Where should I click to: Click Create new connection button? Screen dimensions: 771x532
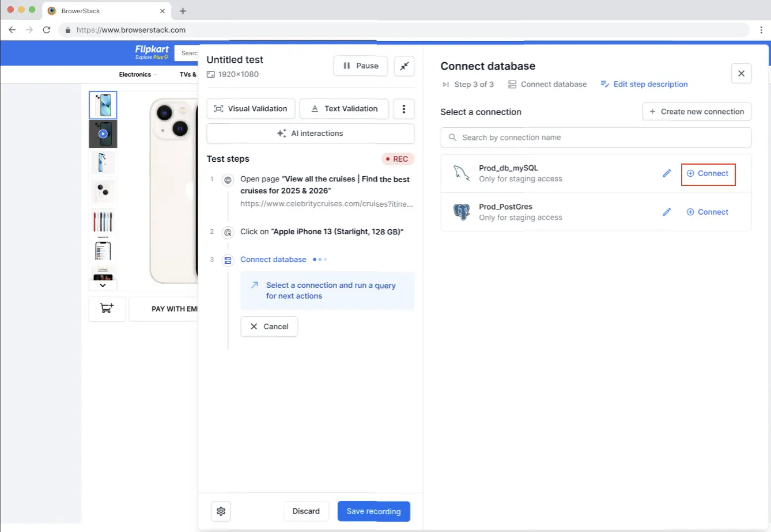(697, 112)
